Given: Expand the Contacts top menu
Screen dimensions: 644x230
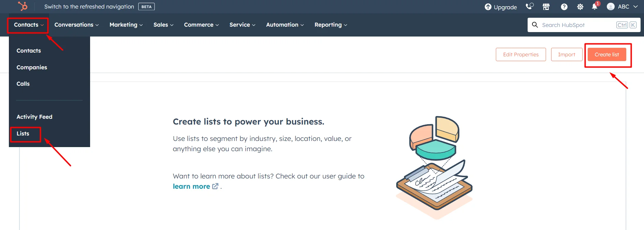Looking at the screenshot, I should click(x=29, y=25).
